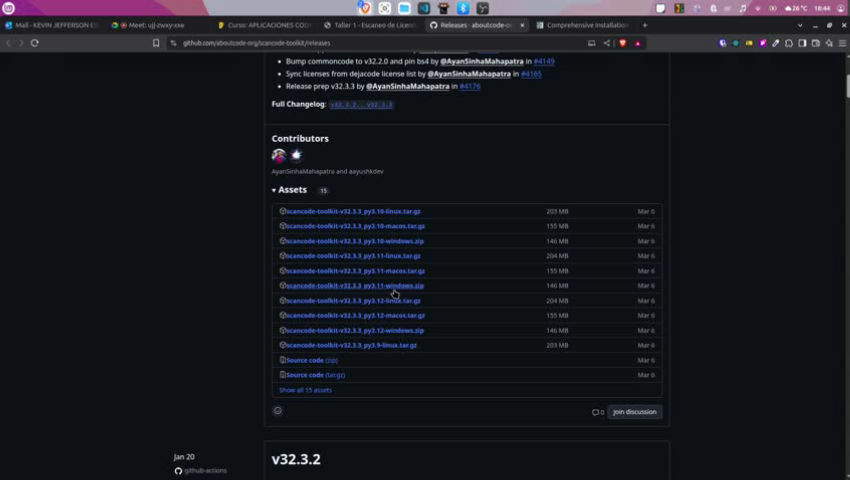850x480 pixels.
Task: Download py3.10-windows.zip asset
Action: pyautogui.click(x=355, y=241)
